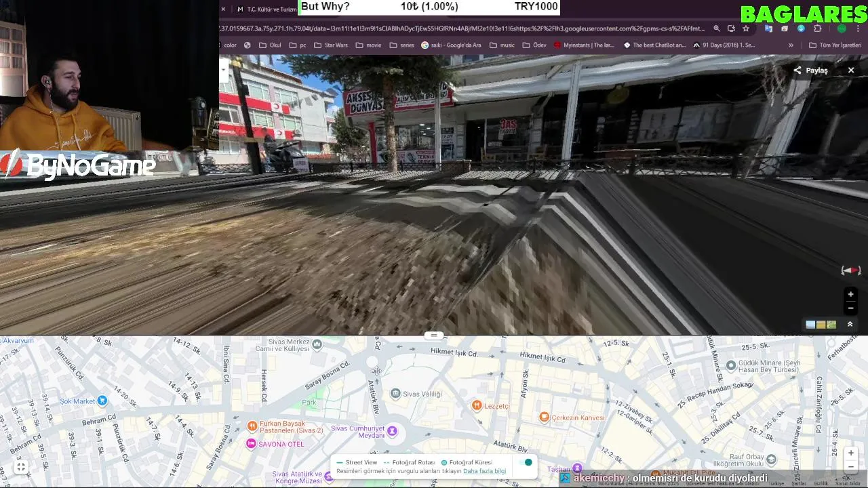Click the Saray Bosna Cd. street label
This screenshot has width=868, height=488.
pyautogui.click(x=327, y=375)
